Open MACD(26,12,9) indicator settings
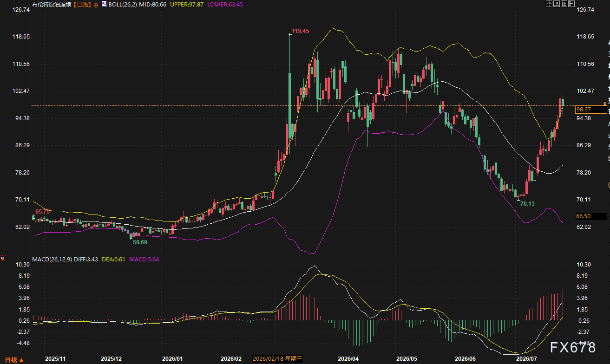 (52, 259)
